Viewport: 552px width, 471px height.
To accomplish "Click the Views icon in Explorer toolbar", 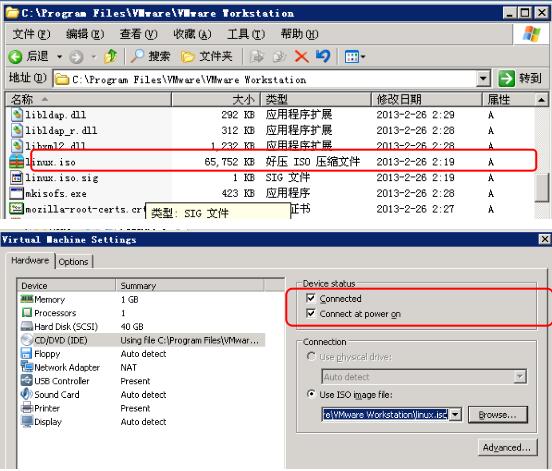I will pos(352,56).
